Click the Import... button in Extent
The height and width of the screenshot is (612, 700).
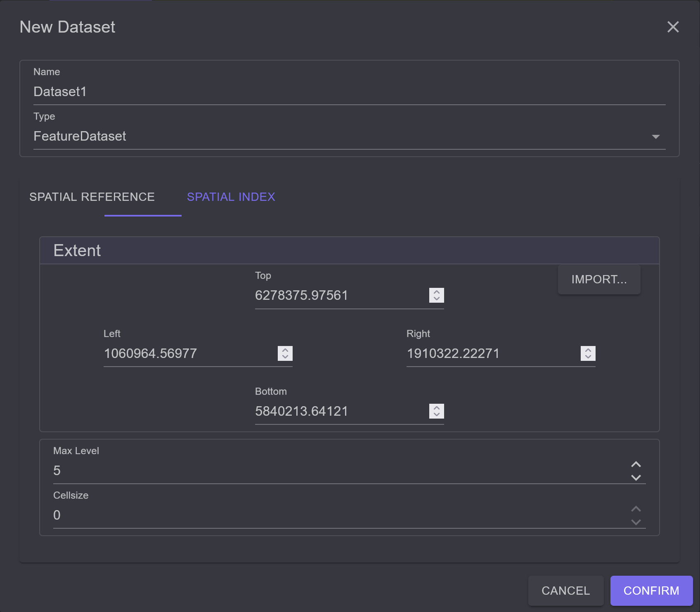point(599,280)
